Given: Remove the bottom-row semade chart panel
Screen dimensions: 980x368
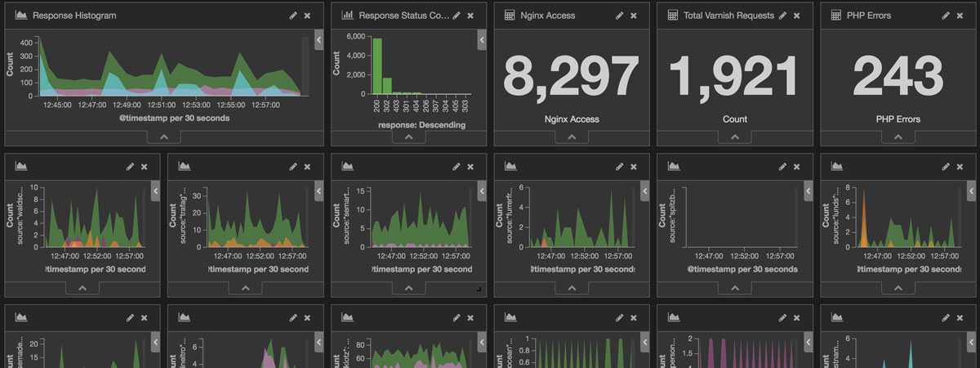Looking at the screenshot, I should pyautogui.click(x=144, y=317).
